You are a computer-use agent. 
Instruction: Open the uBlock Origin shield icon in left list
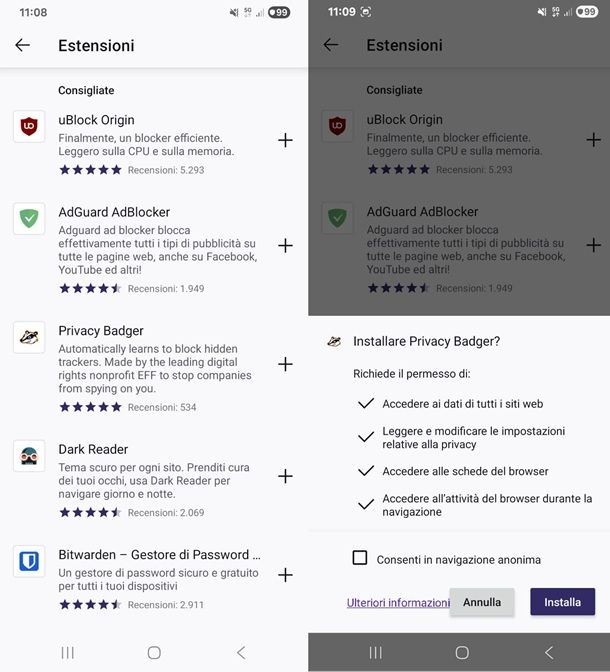tap(29, 126)
